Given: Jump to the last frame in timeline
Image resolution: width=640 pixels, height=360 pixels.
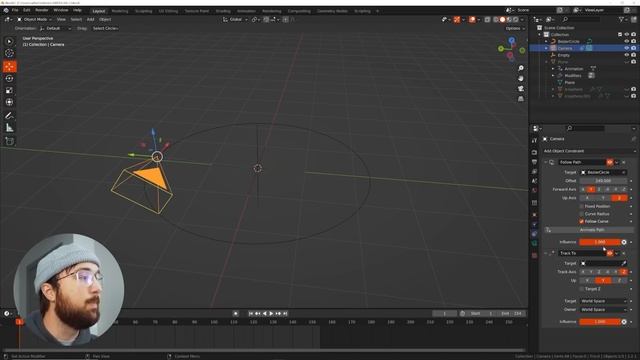Looking at the screenshot, I should click(x=285, y=313).
